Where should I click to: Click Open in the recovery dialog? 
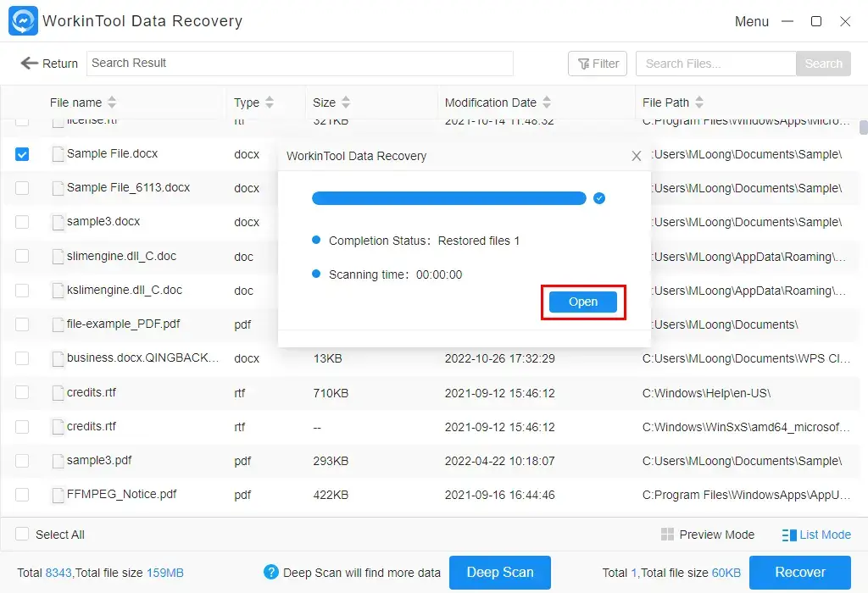point(583,302)
